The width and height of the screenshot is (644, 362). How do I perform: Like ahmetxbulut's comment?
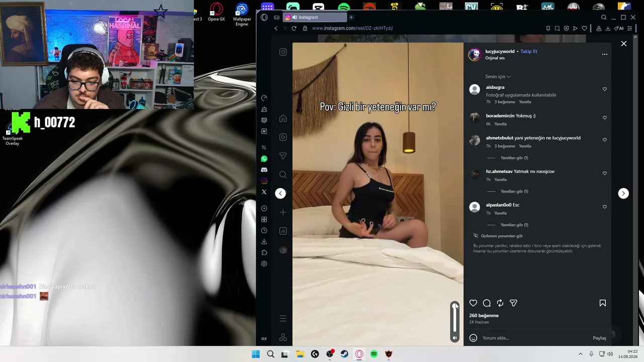605,140
